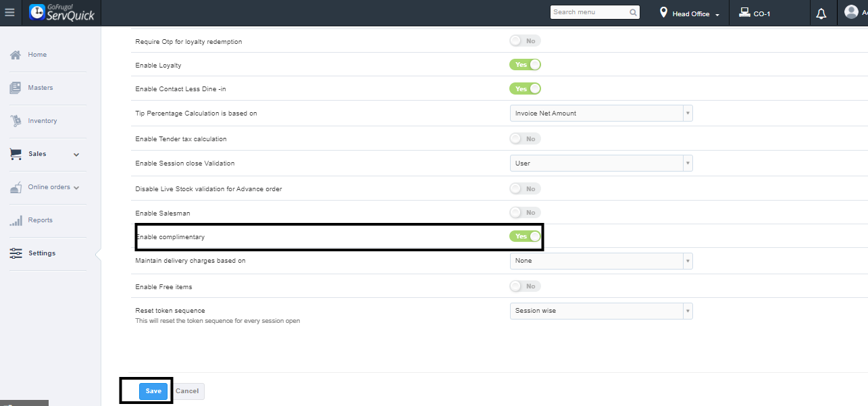Disable the Enable complimentary toggle
This screenshot has width=868, height=406.
pos(525,236)
